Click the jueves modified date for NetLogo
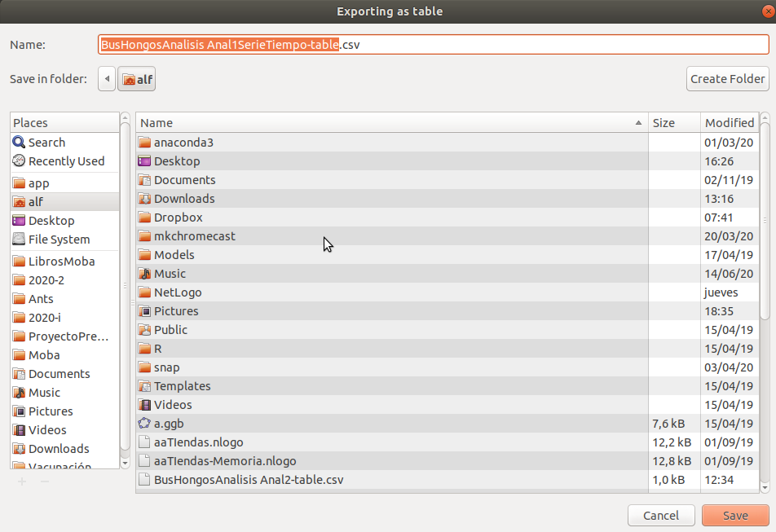 click(721, 292)
